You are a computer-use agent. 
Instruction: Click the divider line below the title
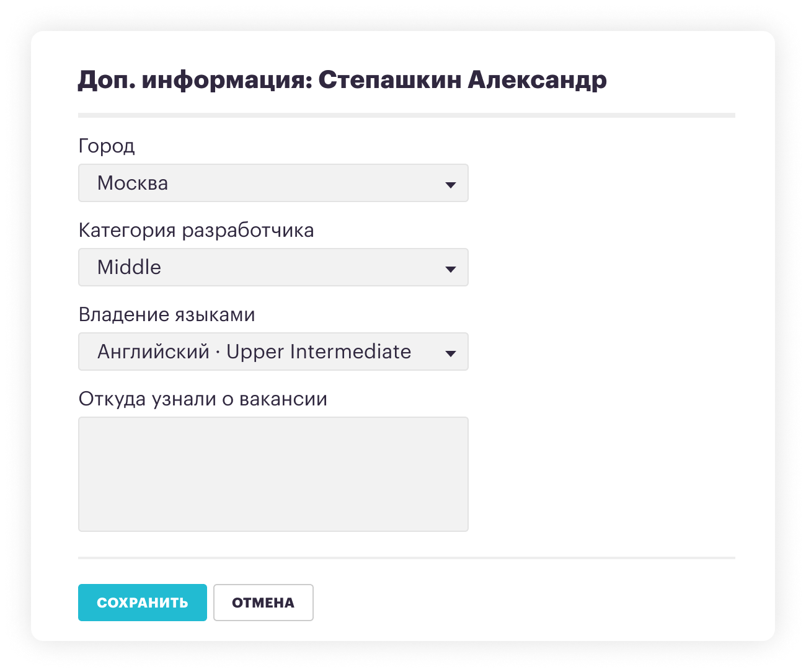point(406,115)
